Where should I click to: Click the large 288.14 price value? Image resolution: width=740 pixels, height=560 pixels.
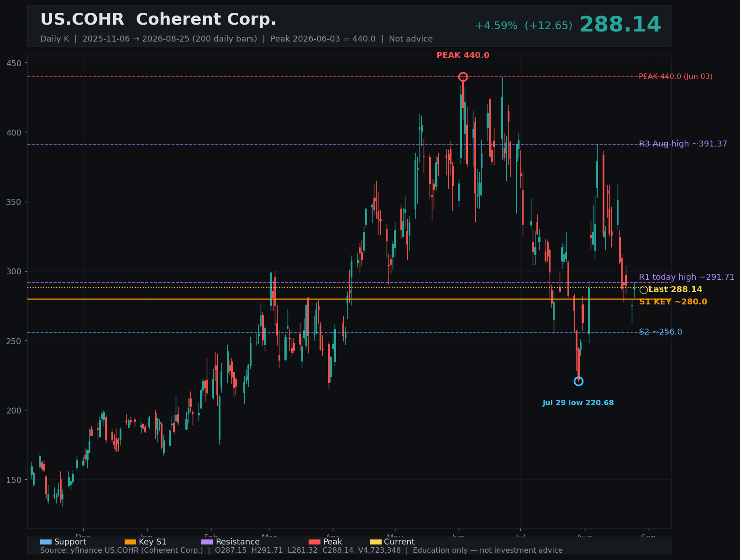pos(620,25)
